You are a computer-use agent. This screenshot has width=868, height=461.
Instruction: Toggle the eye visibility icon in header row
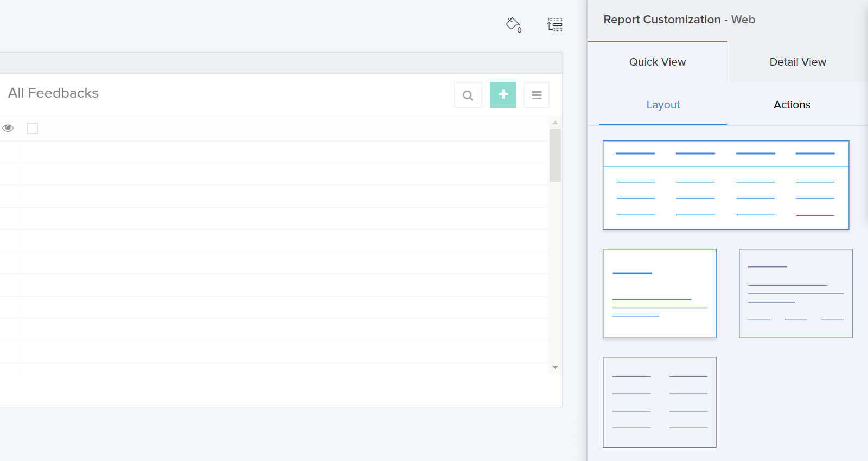pos(8,128)
